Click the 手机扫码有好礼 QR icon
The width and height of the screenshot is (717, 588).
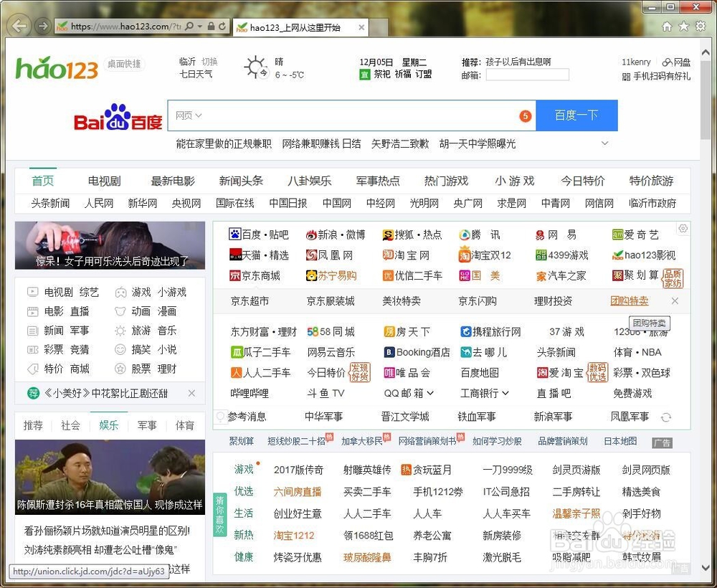pos(626,77)
